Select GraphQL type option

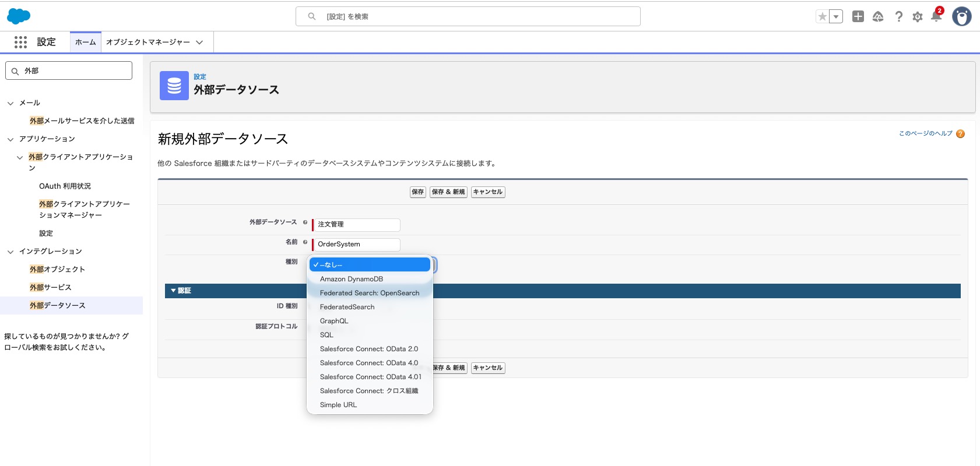370,321
